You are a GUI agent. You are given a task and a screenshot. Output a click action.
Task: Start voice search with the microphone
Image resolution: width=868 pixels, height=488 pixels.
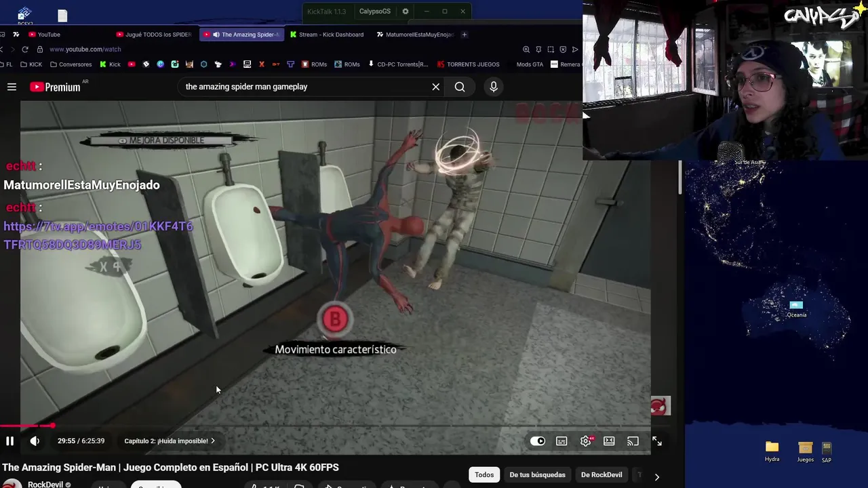point(494,87)
